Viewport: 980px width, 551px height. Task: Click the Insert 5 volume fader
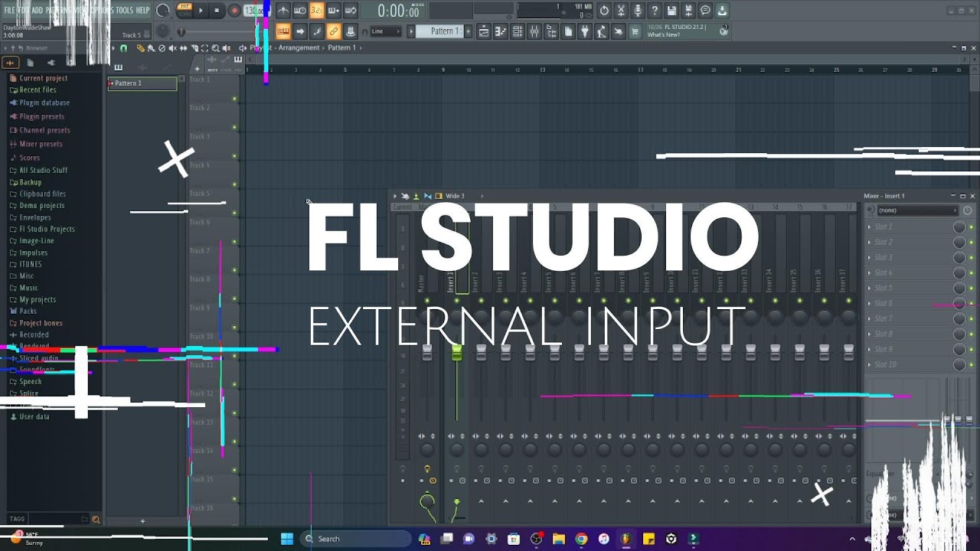click(x=554, y=353)
